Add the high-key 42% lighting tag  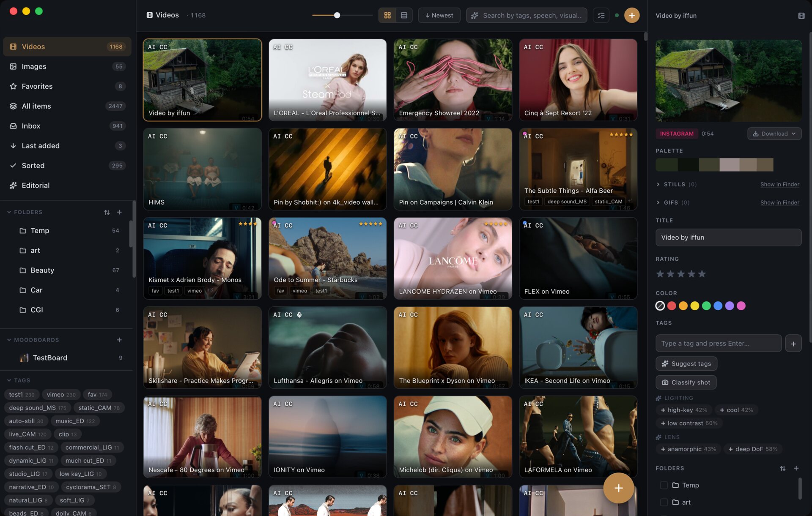(684, 410)
